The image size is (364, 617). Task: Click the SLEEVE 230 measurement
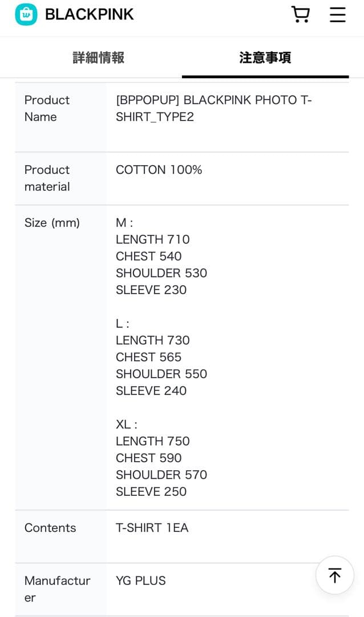151,290
